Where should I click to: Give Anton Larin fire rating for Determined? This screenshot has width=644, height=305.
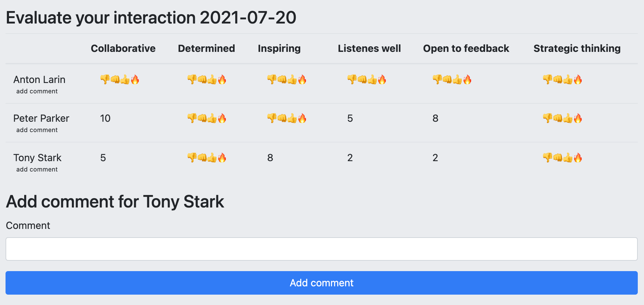click(x=222, y=80)
